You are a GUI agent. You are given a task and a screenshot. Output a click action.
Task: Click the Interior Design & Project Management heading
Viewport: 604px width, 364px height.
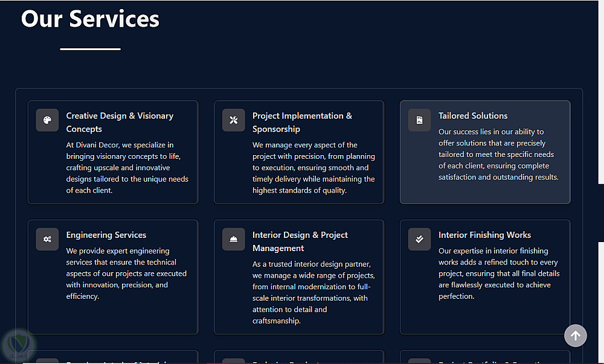click(x=300, y=241)
